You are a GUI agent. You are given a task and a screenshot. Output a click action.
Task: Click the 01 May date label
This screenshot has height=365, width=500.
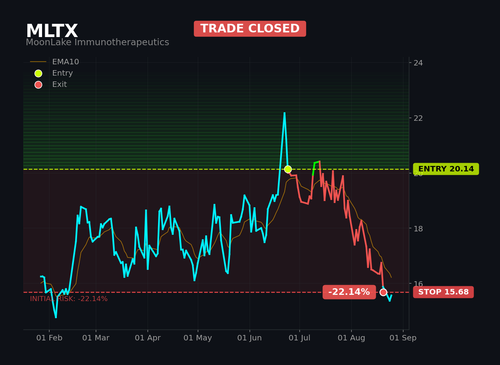pyautogui.click(x=198, y=338)
